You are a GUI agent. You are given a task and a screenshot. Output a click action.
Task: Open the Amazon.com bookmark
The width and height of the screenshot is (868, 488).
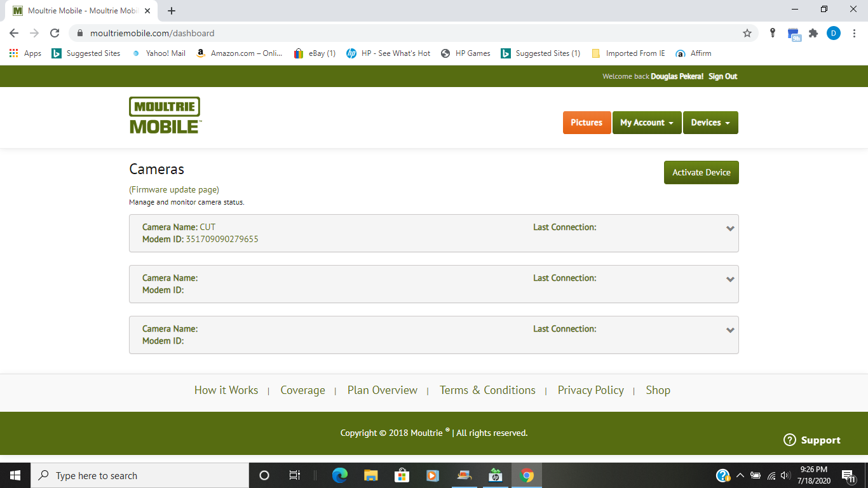coord(239,53)
